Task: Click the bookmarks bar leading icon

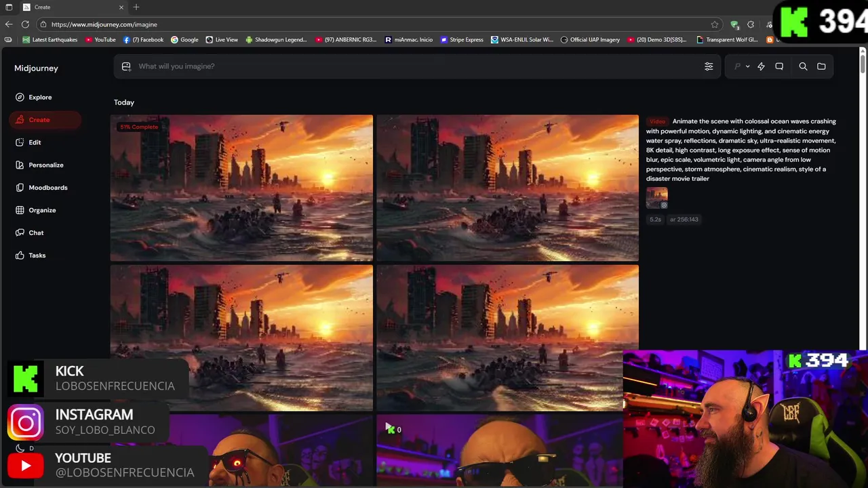Action: (8, 40)
